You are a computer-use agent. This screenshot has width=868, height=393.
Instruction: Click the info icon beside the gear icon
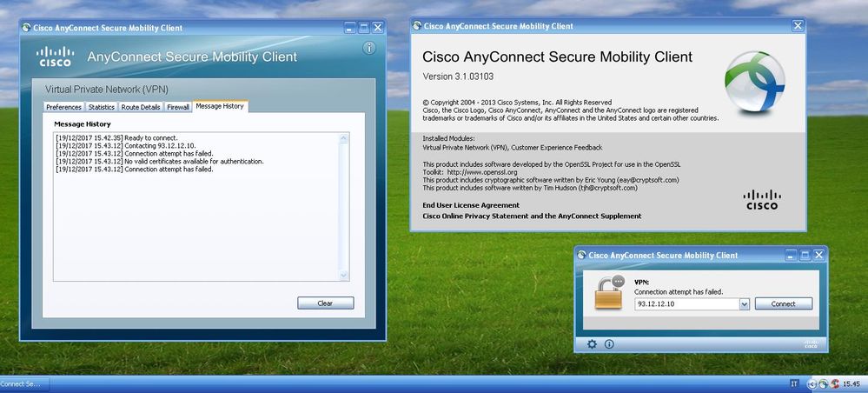pos(609,344)
